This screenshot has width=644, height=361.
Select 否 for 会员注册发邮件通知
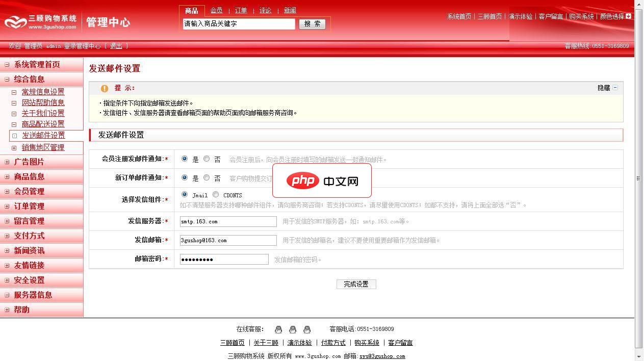(x=207, y=159)
